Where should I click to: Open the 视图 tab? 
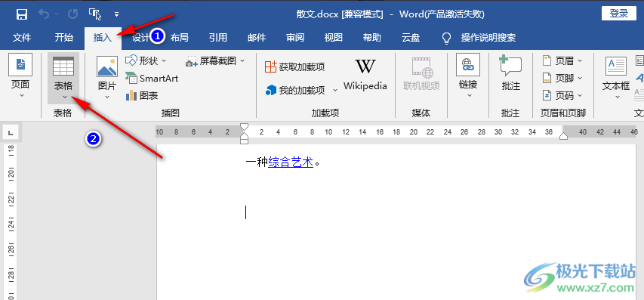point(334,38)
